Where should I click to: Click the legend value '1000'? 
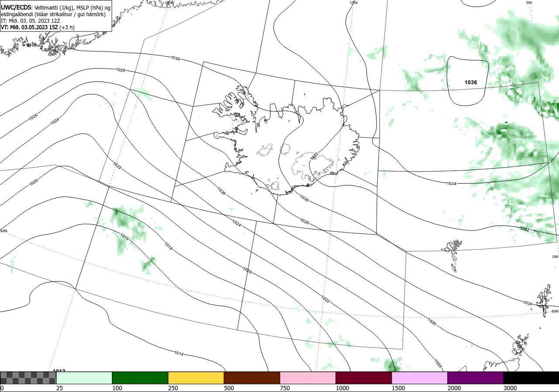(x=342, y=388)
